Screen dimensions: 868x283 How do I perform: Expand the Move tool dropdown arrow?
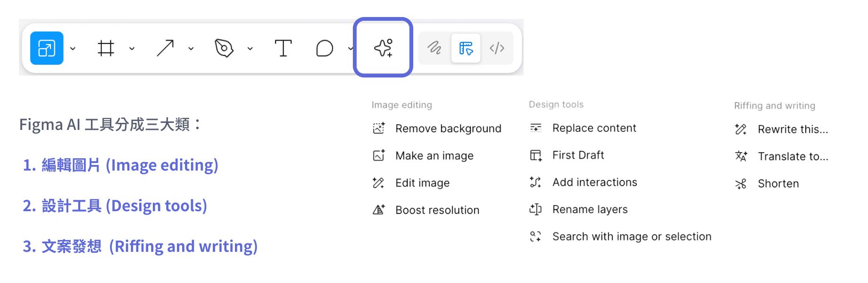tap(73, 49)
